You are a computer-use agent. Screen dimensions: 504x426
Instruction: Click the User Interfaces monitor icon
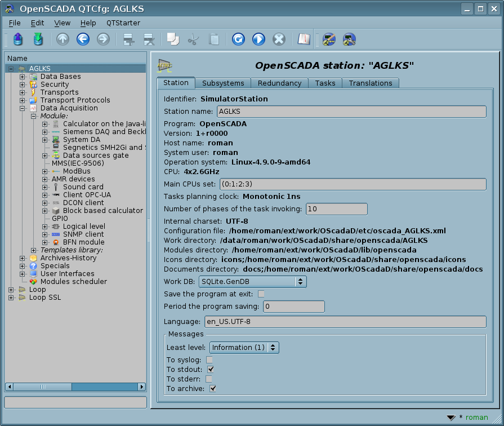[33, 273]
